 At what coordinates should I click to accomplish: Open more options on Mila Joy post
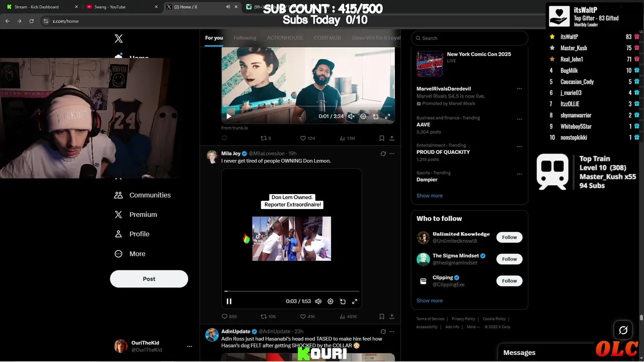[392, 154]
